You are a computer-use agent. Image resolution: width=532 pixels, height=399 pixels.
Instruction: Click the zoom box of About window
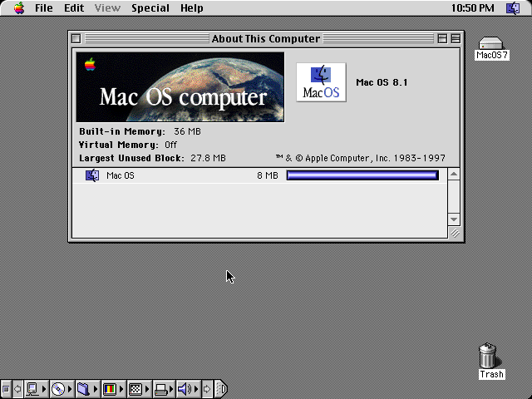[x=442, y=39]
